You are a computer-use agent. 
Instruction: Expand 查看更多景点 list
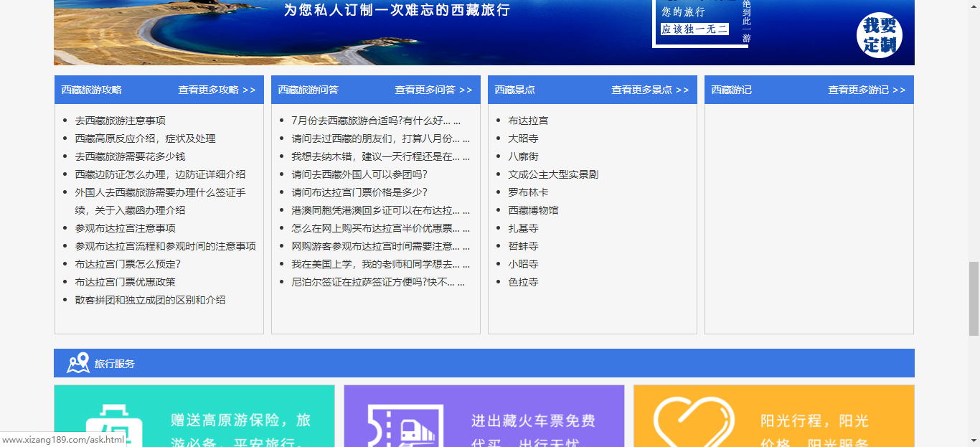(x=650, y=90)
